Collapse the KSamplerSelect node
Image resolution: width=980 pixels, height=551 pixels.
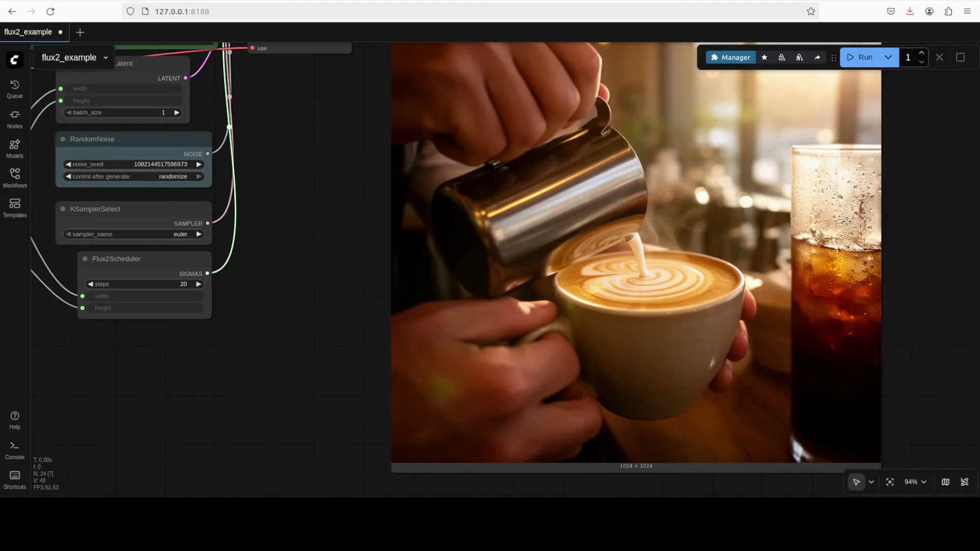coord(62,209)
